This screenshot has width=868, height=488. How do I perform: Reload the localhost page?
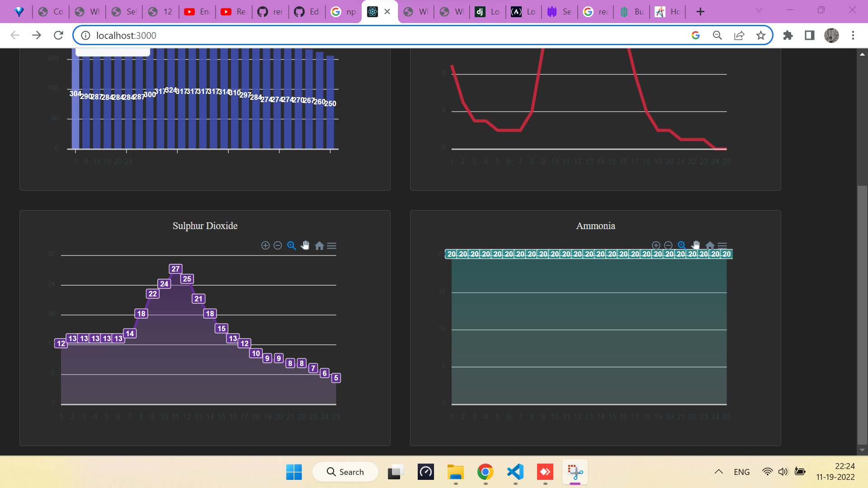click(x=58, y=35)
